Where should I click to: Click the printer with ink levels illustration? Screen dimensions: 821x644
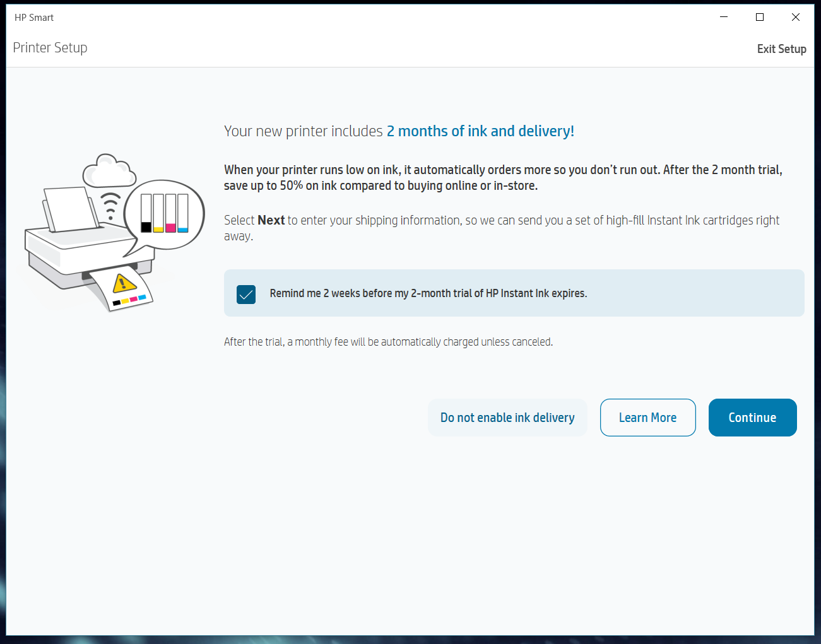pyautogui.click(x=114, y=232)
